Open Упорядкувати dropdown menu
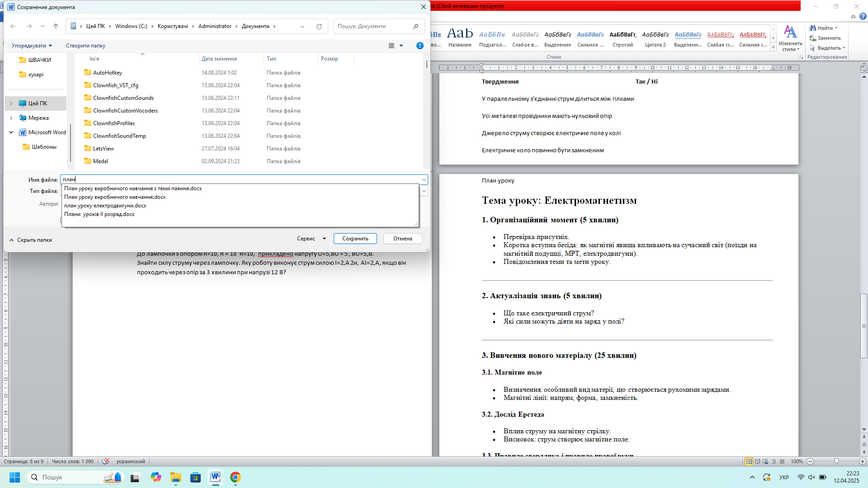868x488 pixels. (32, 46)
